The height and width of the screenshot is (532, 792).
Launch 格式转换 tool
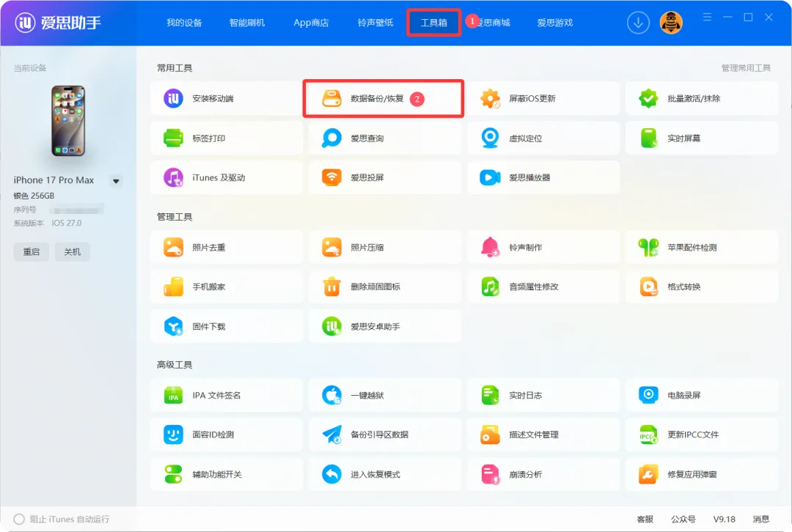pyautogui.click(x=702, y=287)
